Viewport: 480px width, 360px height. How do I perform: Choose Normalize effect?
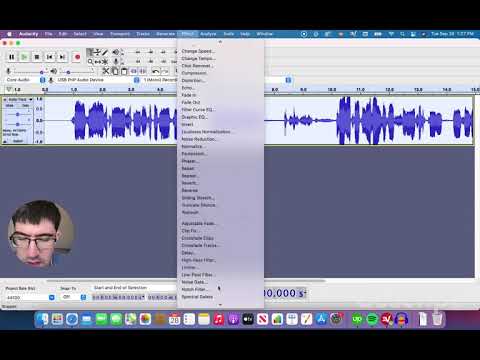pos(220,146)
